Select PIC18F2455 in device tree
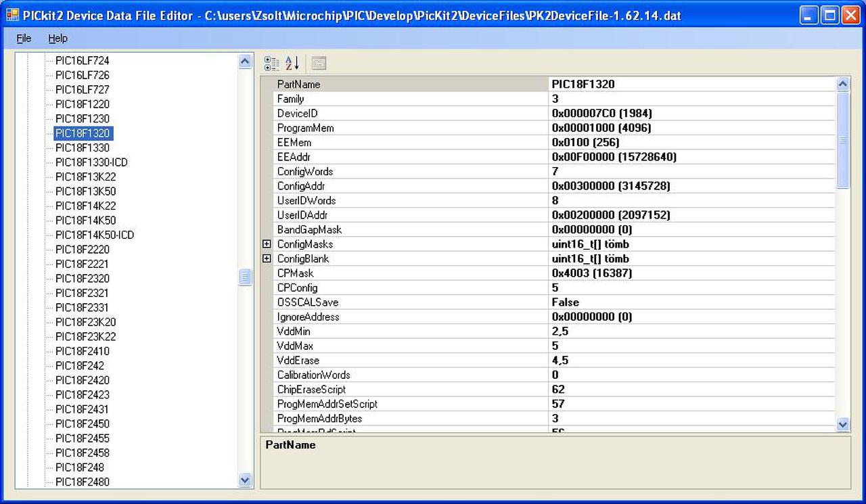The width and height of the screenshot is (866, 504). (x=82, y=438)
